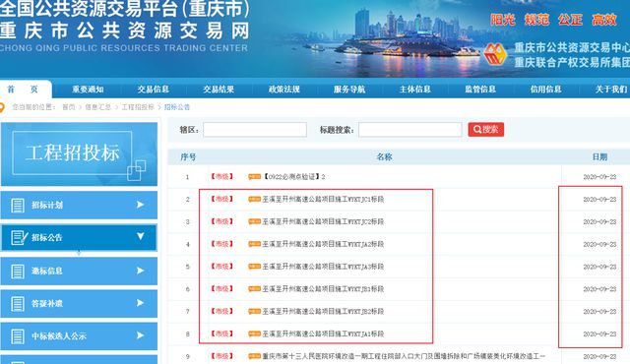Open the 关于我们 navigation menu
This screenshot has width=630, height=364.
pyautogui.click(x=611, y=90)
